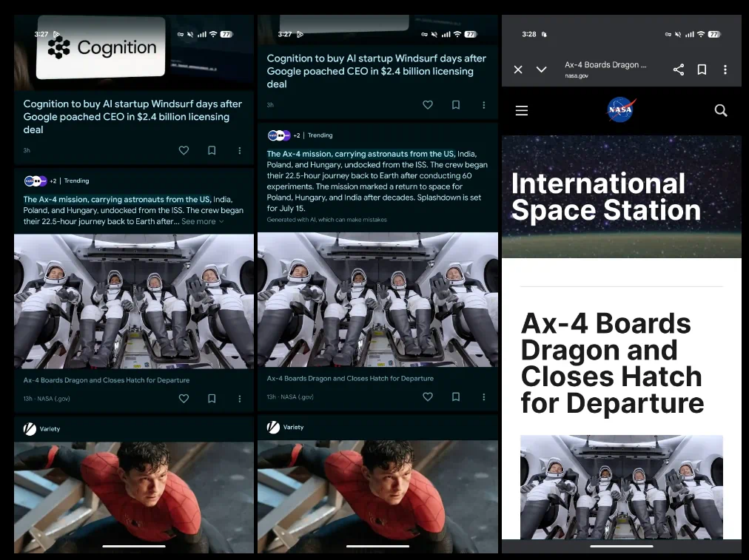This screenshot has height=560, width=749.
Task: Open the Variety logo in the left screen
Action: 30,429
